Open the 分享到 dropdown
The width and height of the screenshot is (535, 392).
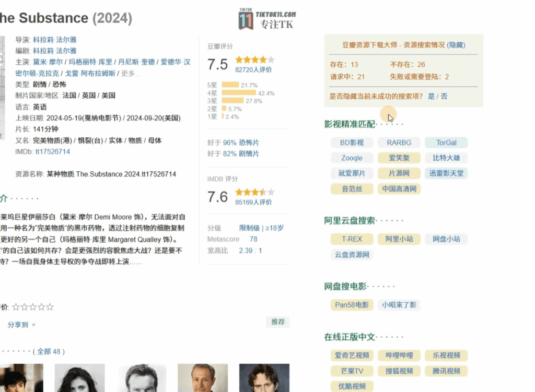coord(21,325)
